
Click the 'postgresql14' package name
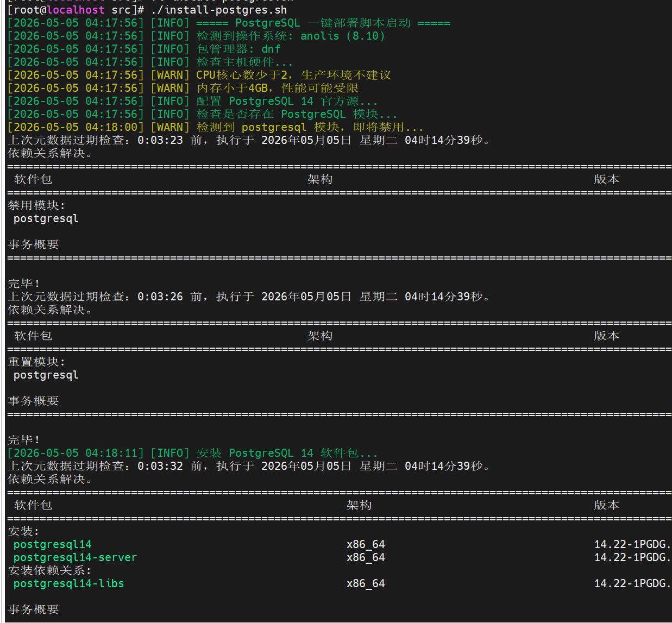coord(53,544)
